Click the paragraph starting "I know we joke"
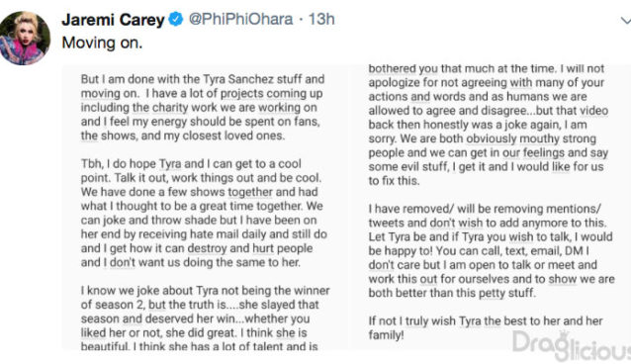The height and width of the screenshot is (364, 631). pyautogui.click(x=206, y=318)
